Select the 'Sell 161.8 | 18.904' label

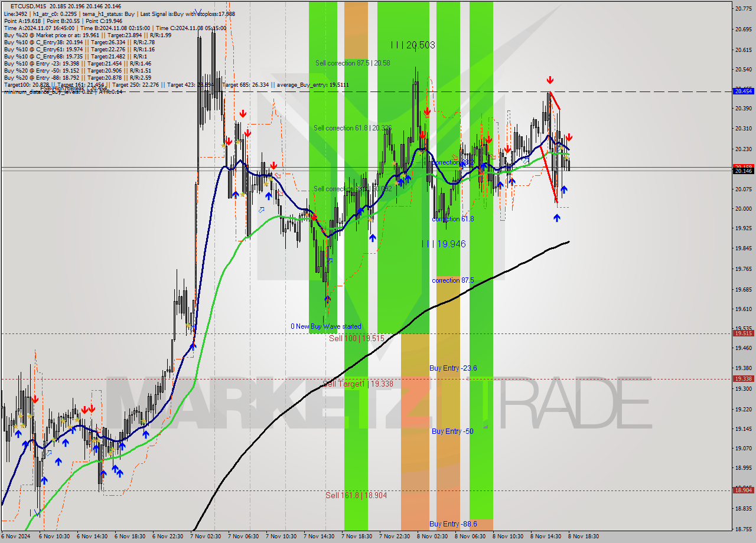[356, 495]
